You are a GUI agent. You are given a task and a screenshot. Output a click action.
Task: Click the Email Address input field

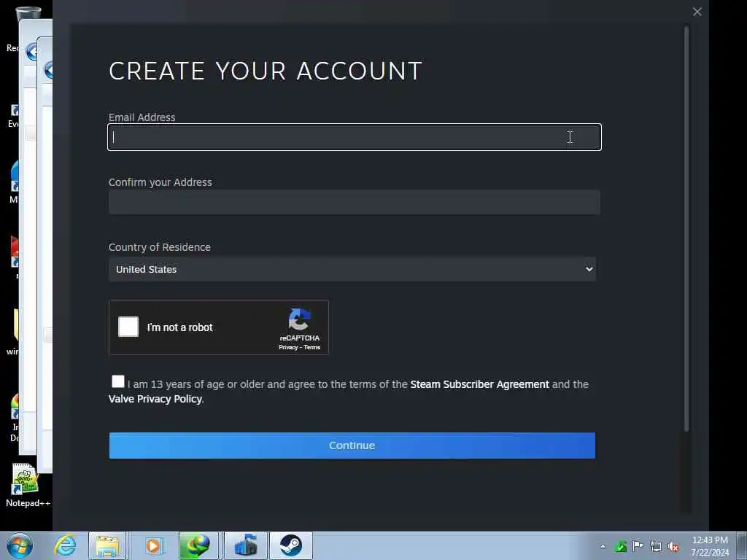pos(355,137)
